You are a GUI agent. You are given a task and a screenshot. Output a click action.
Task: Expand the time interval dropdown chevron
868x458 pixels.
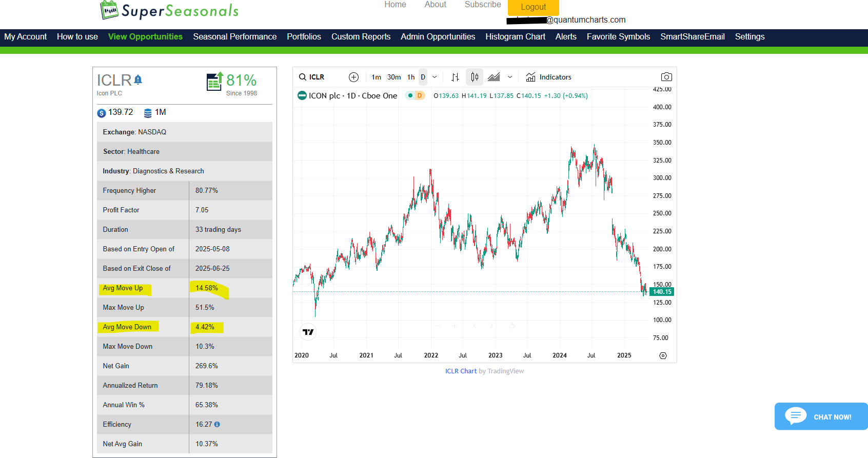coord(435,77)
